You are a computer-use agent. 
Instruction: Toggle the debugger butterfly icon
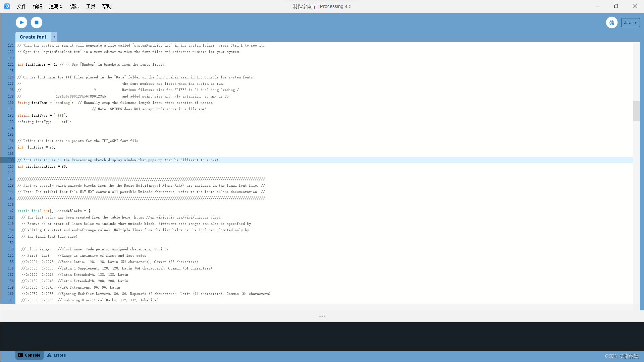612,22
